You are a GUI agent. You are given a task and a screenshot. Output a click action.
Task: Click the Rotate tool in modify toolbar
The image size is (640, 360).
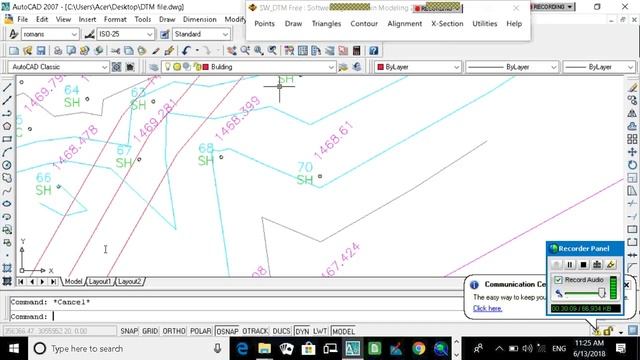(x=632, y=165)
